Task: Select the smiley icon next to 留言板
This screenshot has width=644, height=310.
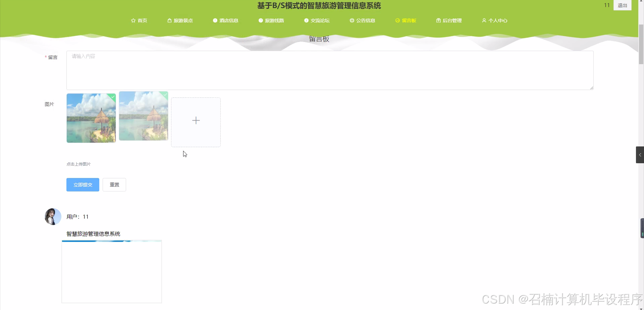Action: 397,20
